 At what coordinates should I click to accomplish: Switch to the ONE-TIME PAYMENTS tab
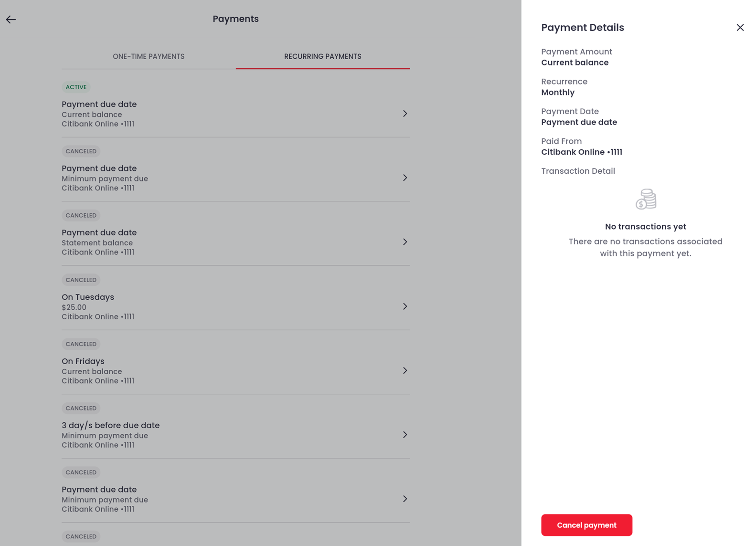(x=149, y=56)
